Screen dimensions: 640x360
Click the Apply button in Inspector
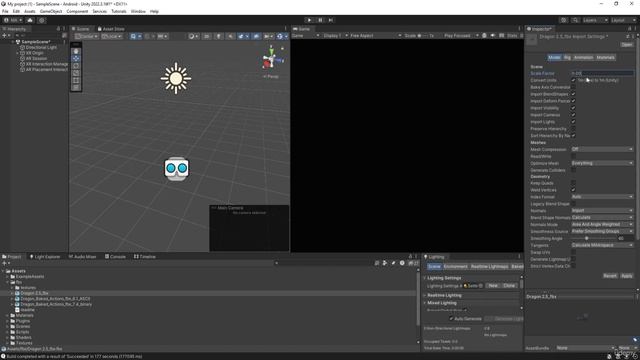tap(627, 276)
